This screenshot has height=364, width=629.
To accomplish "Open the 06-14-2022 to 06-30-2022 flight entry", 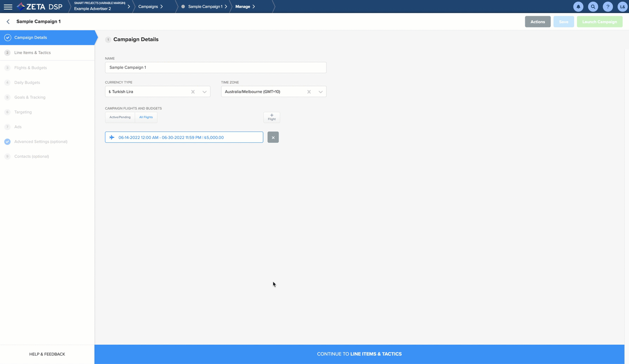I will coord(184,137).
